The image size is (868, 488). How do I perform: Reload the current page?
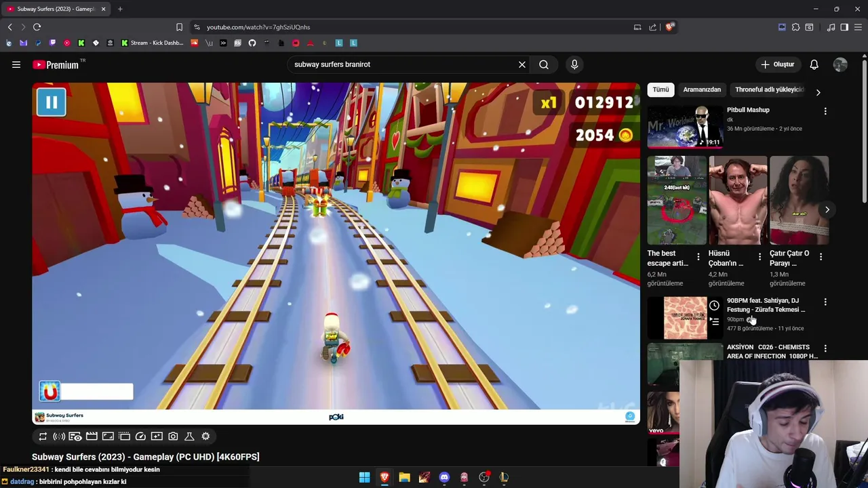tap(37, 27)
